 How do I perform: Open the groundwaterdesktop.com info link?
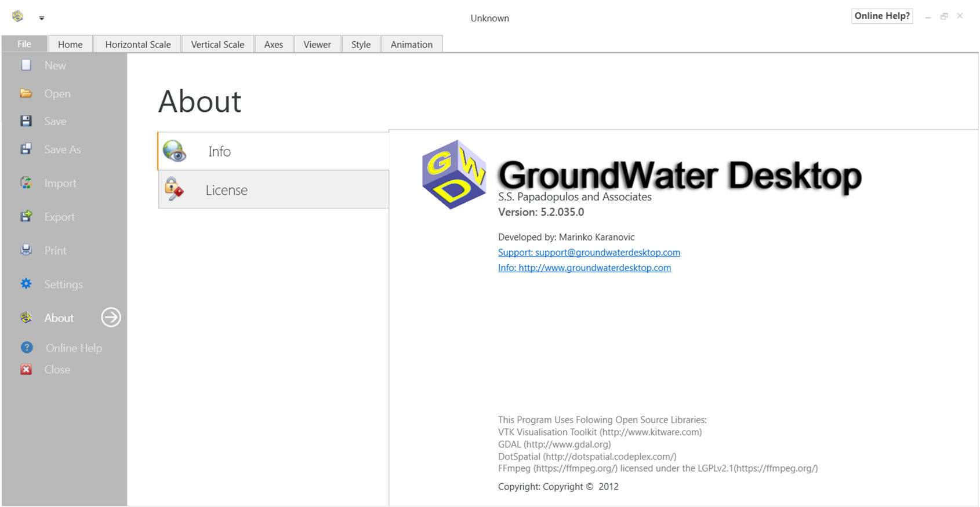click(585, 268)
